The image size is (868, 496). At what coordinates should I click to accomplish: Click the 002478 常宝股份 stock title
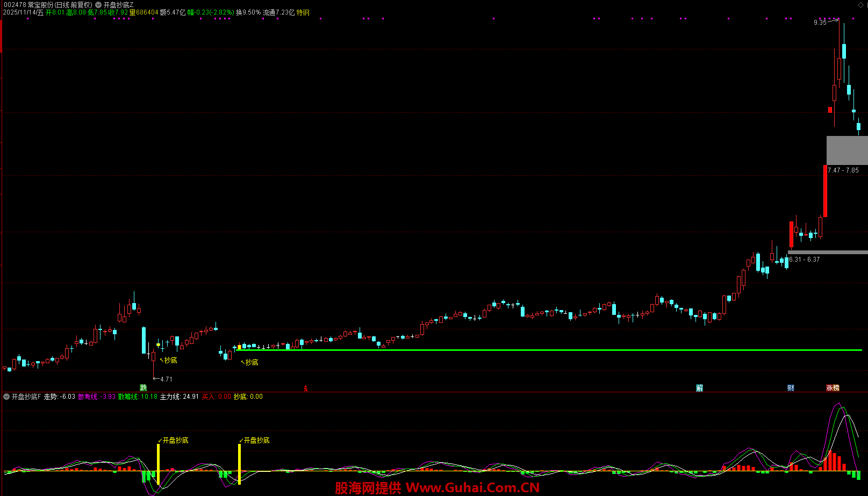pyautogui.click(x=47, y=5)
